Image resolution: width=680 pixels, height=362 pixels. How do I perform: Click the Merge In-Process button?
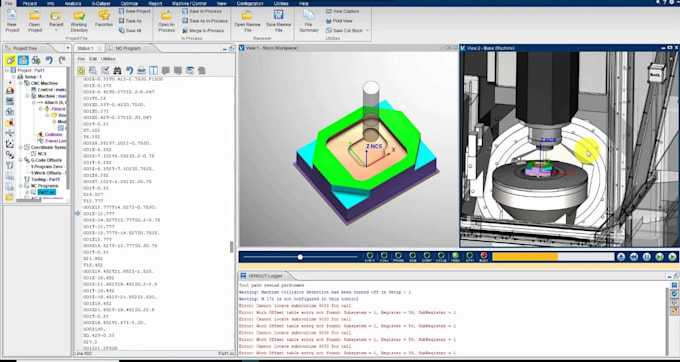203,31
